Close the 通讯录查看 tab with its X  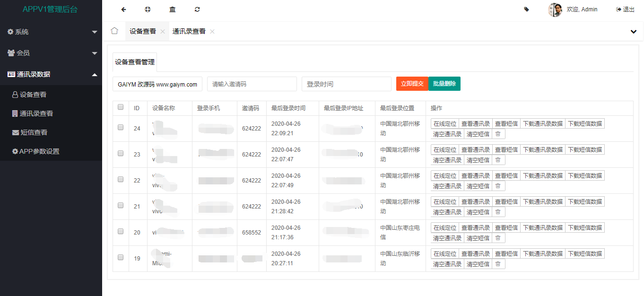pos(212,32)
